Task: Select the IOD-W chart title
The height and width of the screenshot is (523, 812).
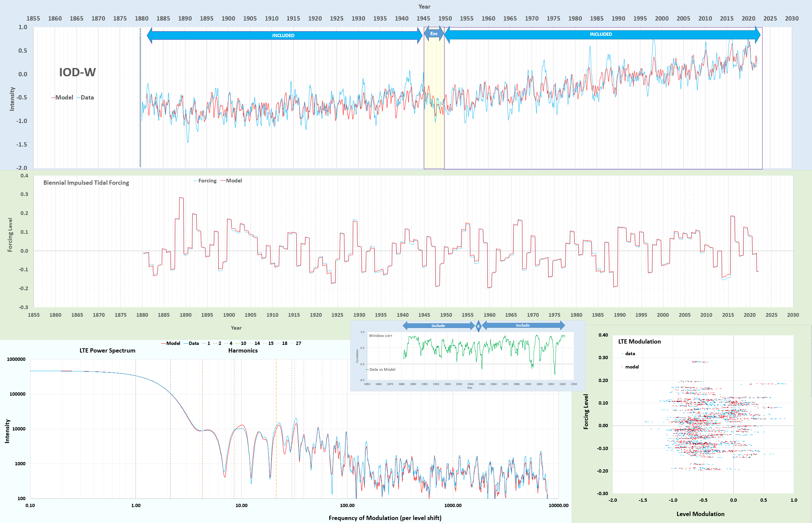Action: (77, 72)
